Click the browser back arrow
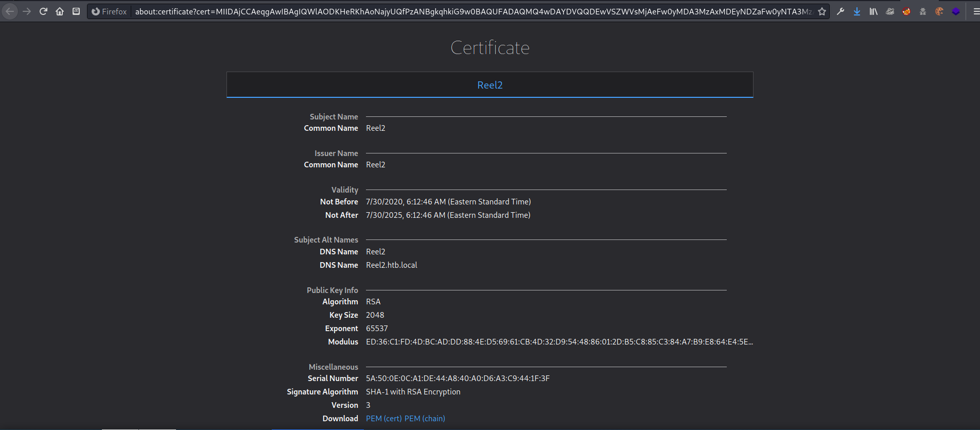The height and width of the screenshot is (430, 980). (10, 11)
